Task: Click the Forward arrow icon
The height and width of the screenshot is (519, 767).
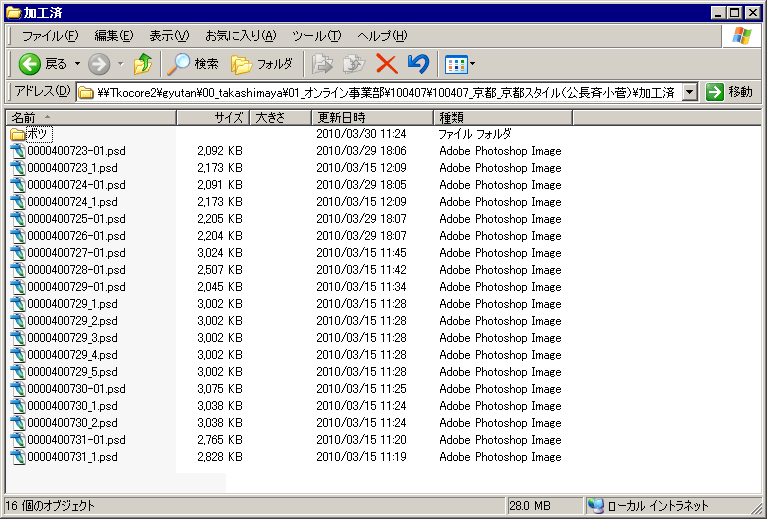Action: pyautogui.click(x=99, y=64)
